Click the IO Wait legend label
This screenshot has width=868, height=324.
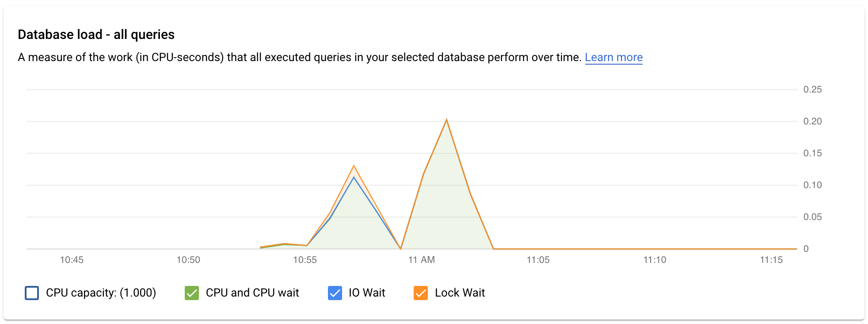[367, 293]
